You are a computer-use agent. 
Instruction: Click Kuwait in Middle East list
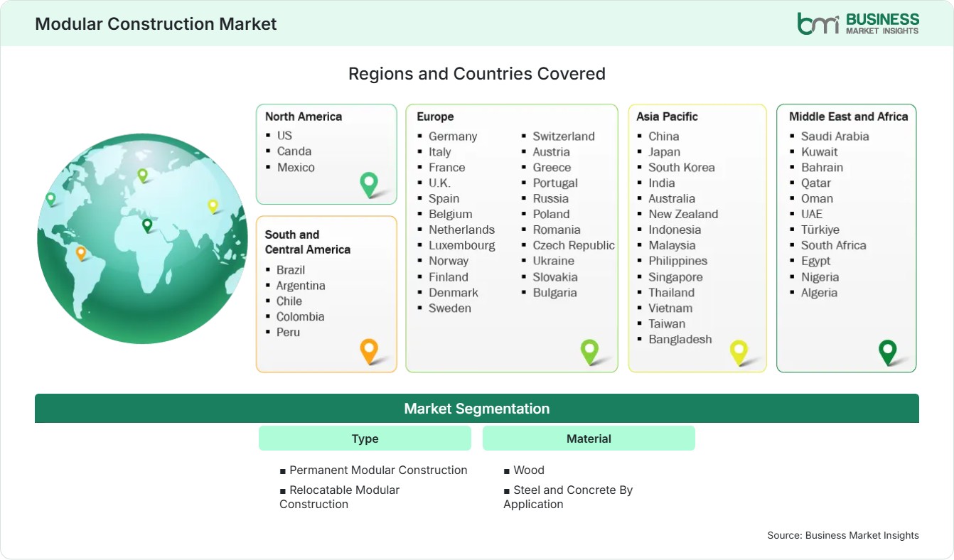(x=819, y=151)
